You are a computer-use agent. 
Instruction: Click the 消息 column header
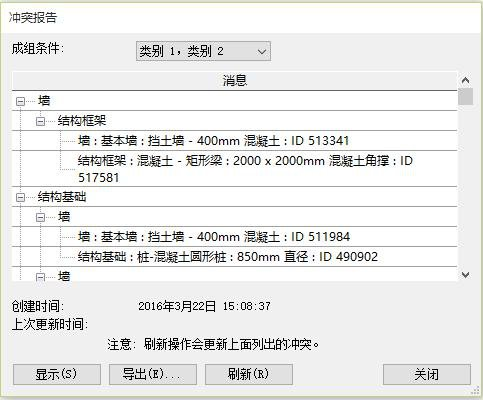point(235,81)
